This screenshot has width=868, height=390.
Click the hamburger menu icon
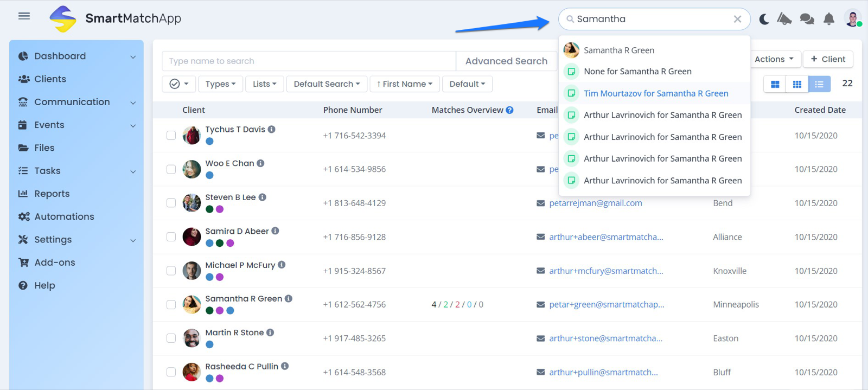tap(24, 16)
